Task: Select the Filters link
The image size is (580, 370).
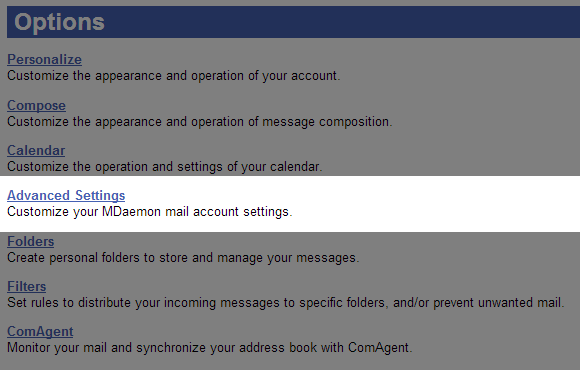Action: point(27,287)
